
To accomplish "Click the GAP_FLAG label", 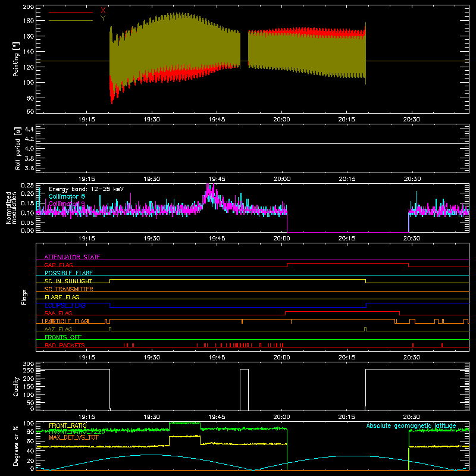I will tap(58, 265).
